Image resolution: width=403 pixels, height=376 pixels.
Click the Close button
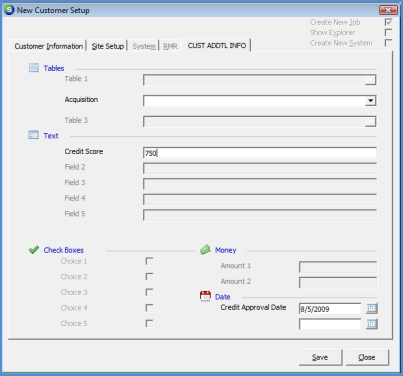(367, 357)
